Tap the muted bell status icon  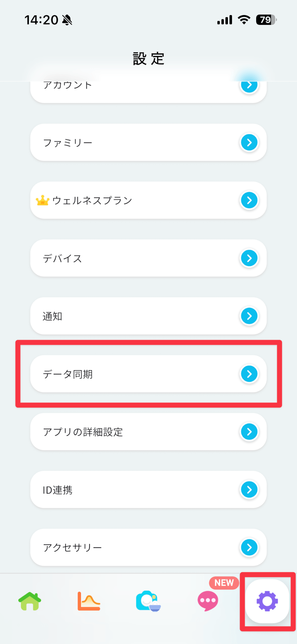67,20
